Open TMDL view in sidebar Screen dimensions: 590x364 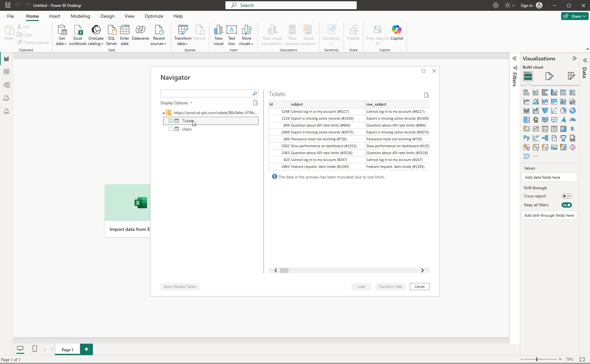pos(7,111)
